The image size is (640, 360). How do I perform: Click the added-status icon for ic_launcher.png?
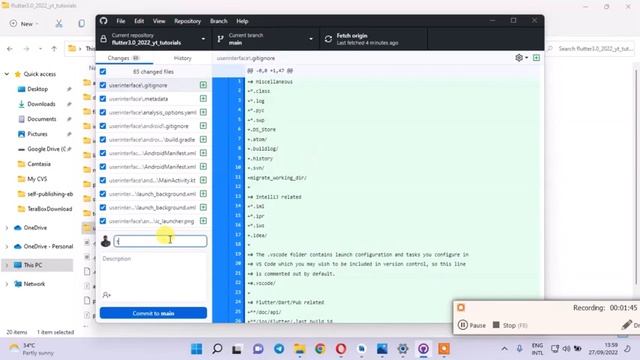(x=203, y=221)
